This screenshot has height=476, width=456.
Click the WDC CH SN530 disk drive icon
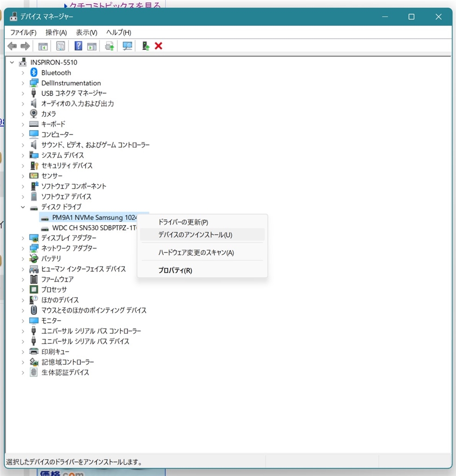(45, 228)
